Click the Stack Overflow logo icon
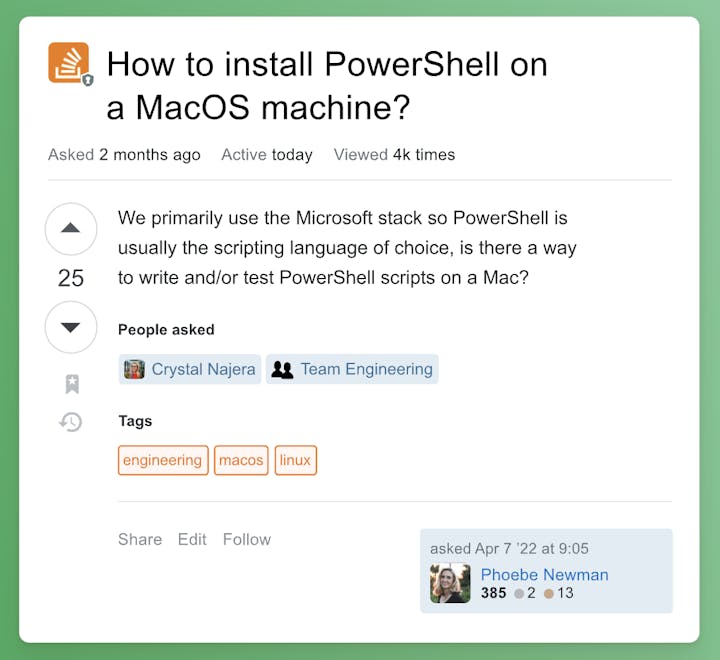The width and height of the screenshot is (720, 660). [69, 63]
